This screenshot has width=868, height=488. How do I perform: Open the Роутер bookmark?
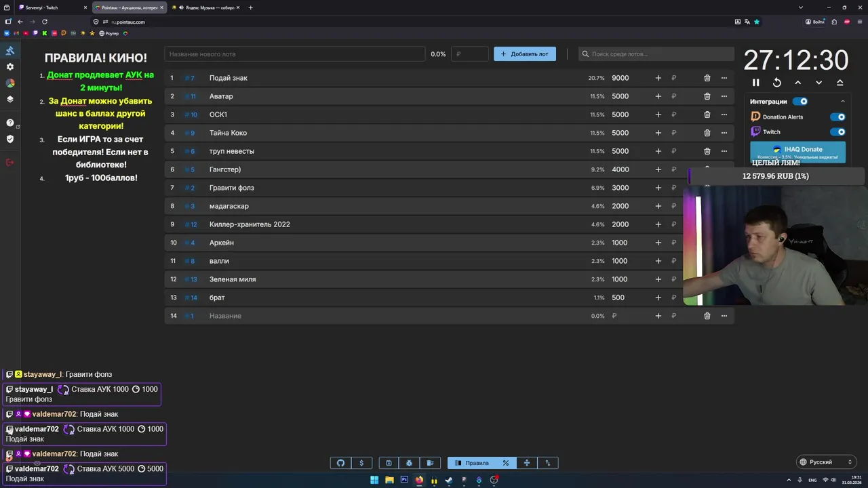point(109,33)
